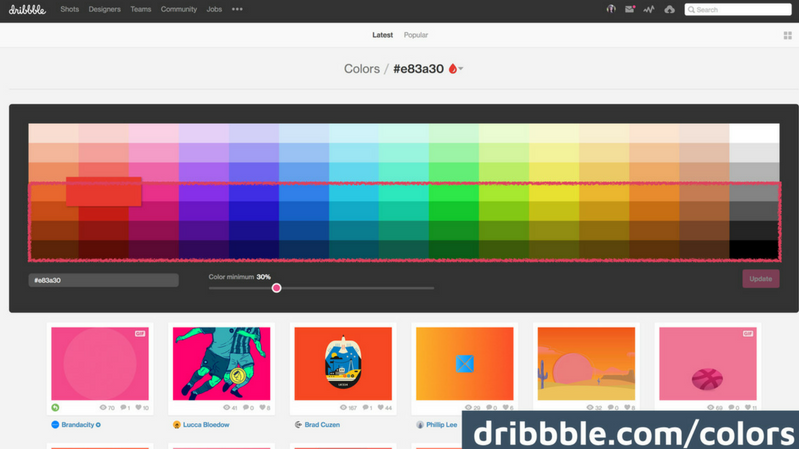Click Brandacity team avatar icon
The image size is (799, 449).
pos(55,425)
